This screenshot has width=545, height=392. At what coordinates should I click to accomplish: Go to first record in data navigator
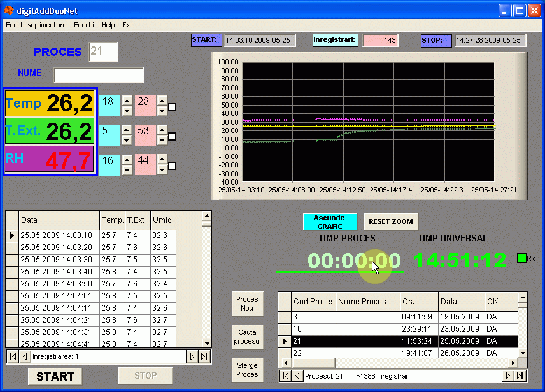click(12, 357)
